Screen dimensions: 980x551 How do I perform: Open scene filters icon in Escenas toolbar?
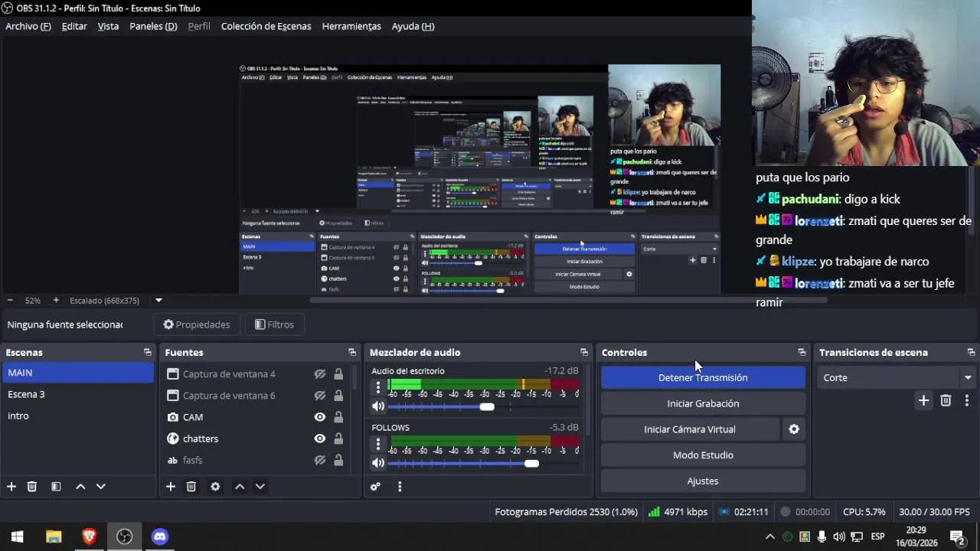pos(56,487)
